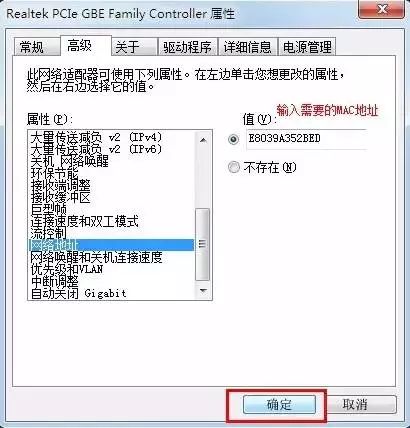This screenshot has height=428, width=410.
Task: Open the 关于 tab
Action: click(134, 47)
